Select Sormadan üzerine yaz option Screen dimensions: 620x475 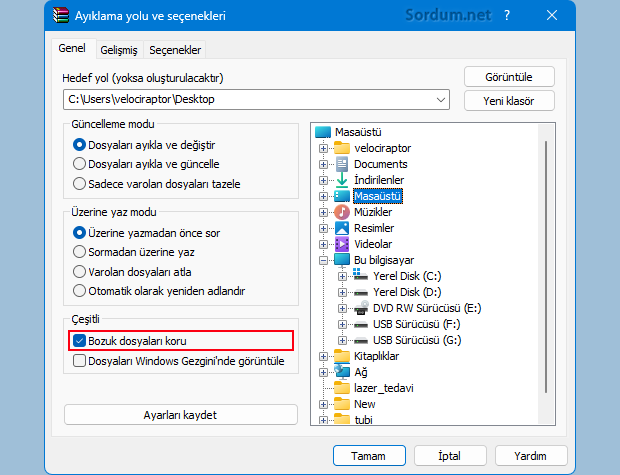tap(79, 252)
